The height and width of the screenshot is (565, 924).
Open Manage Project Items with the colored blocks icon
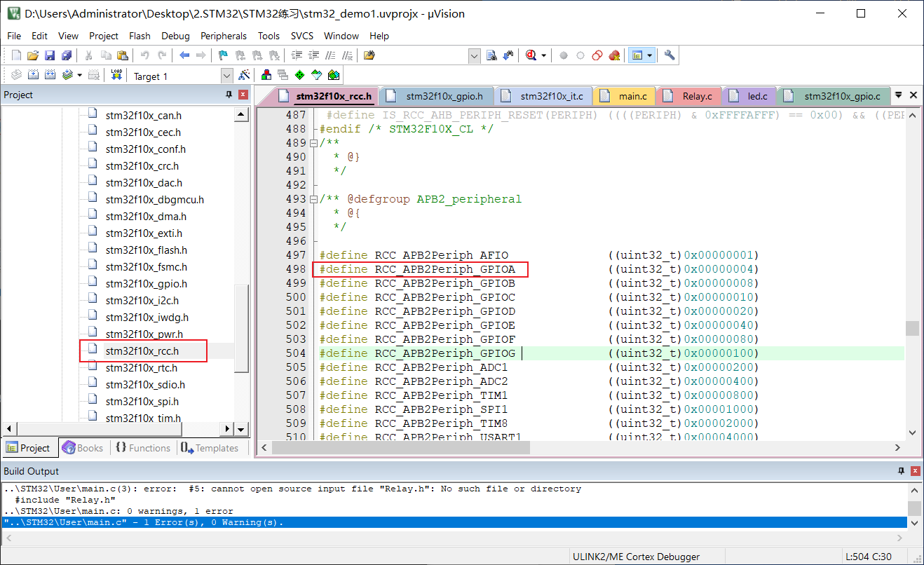[266, 75]
